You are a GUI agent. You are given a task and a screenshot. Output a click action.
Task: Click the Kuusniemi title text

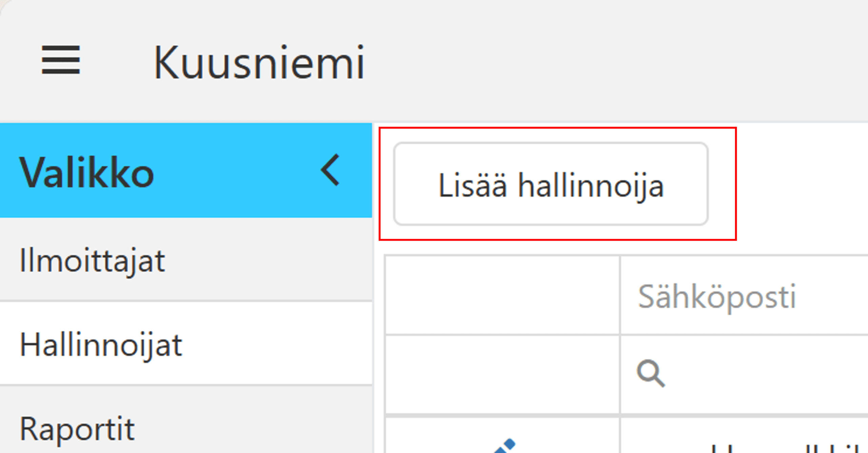[x=259, y=62]
